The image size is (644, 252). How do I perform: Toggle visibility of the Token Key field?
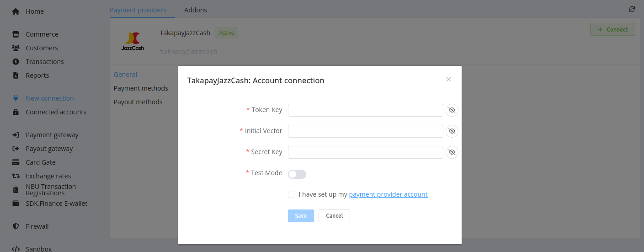(452, 110)
